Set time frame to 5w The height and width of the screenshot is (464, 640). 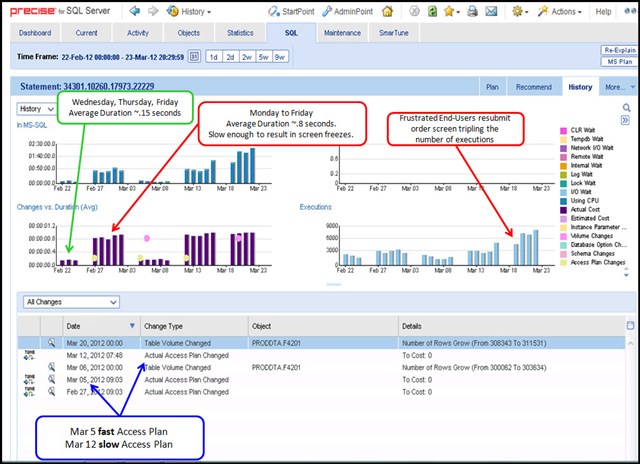263,57
